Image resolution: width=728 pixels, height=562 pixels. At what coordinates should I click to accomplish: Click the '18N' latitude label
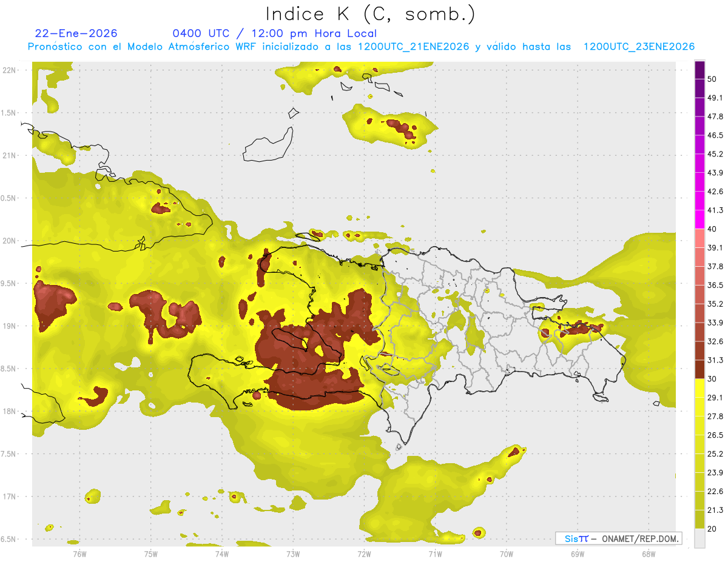pyautogui.click(x=10, y=411)
